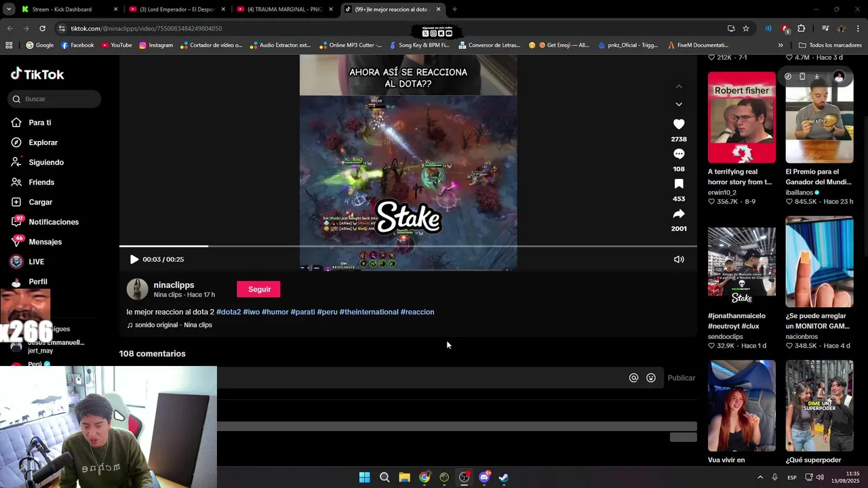The image size is (868, 488).
Task: Insert a mention with the @ icon
Action: pos(633,378)
